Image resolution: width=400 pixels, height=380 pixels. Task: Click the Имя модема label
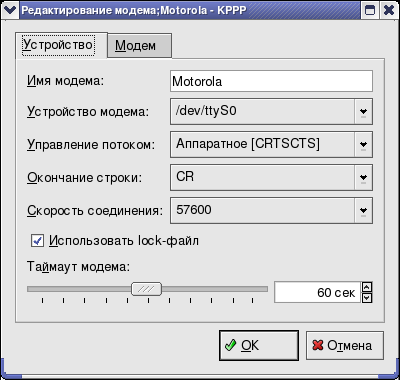[66, 81]
